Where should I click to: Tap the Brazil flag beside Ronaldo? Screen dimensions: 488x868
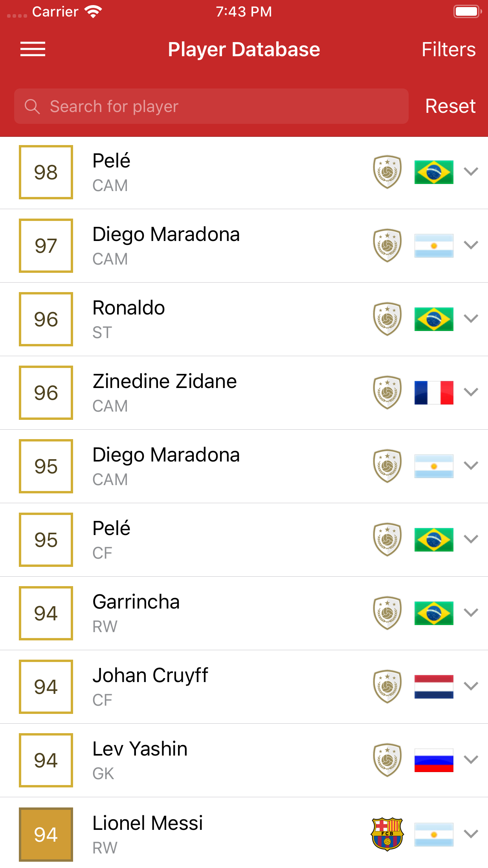click(x=434, y=319)
